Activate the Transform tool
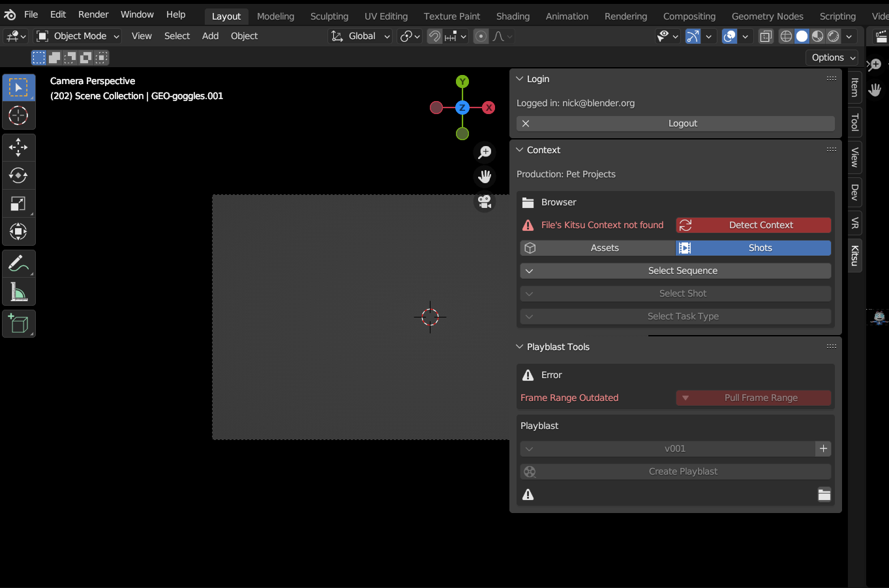The width and height of the screenshot is (889, 588). (18, 231)
